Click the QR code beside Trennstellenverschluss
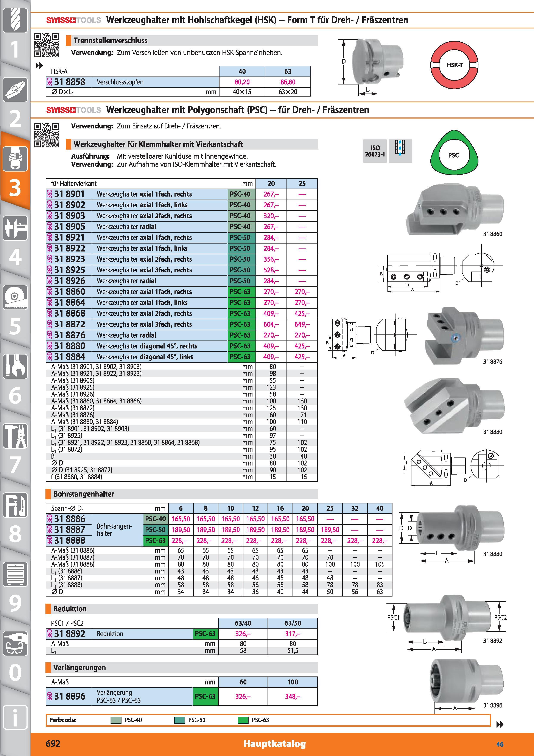This screenshot has height=756, width=534. pyautogui.click(x=47, y=45)
